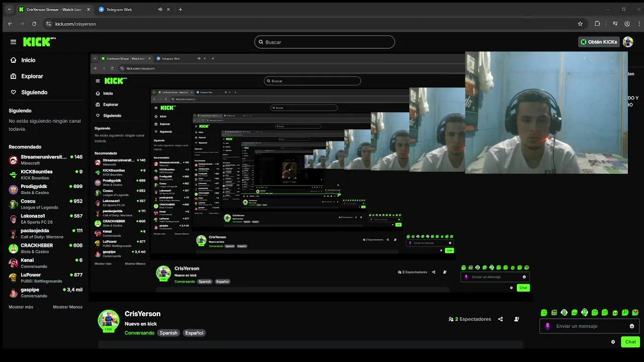The height and width of the screenshot is (362, 644).
Task: Open site information icon in address bar
Action: tap(48, 24)
